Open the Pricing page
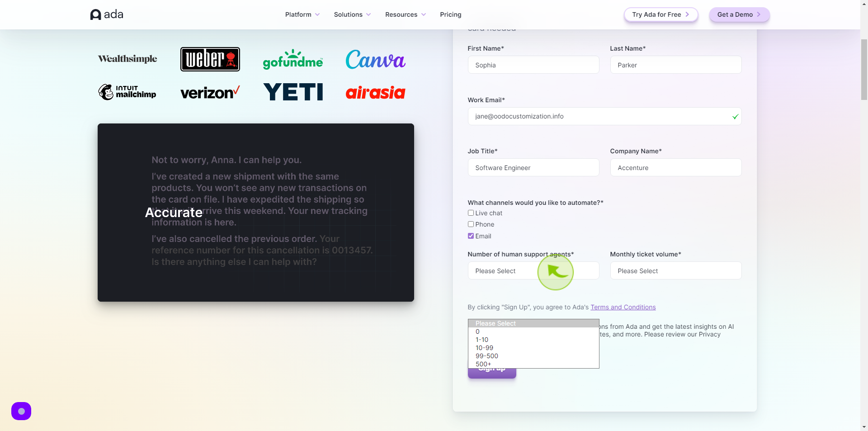Viewport: 868px width, 431px height. click(451, 14)
